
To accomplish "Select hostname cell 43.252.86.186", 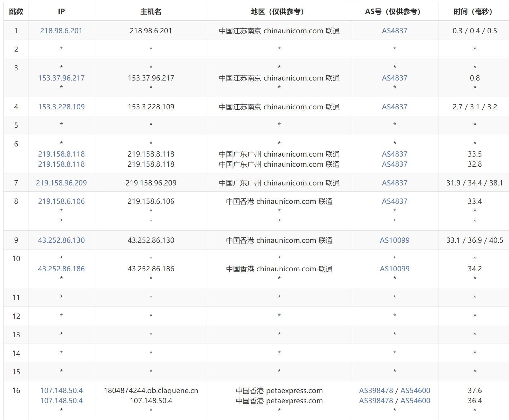I will pos(151,269).
